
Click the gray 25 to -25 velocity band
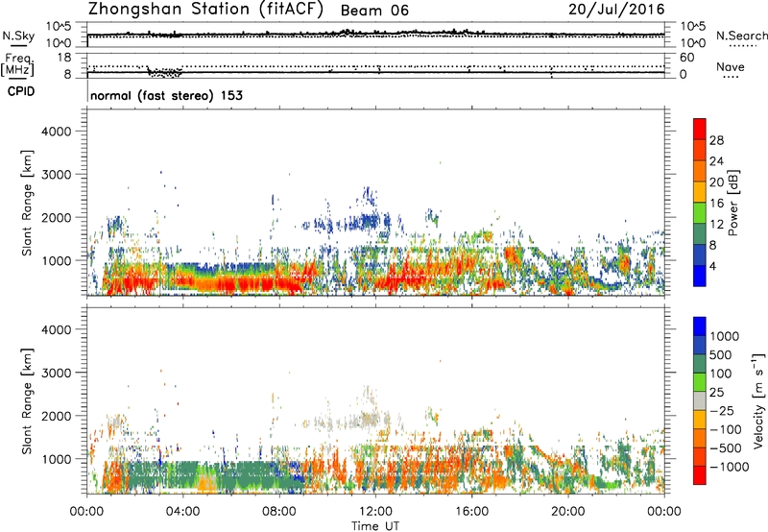pos(700,401)
